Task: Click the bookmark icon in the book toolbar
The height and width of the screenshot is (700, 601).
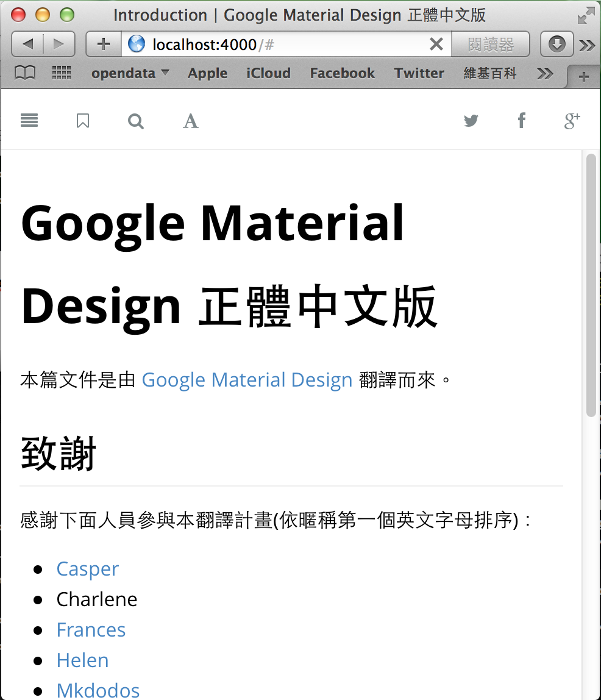Action: (x=82, y=121)
